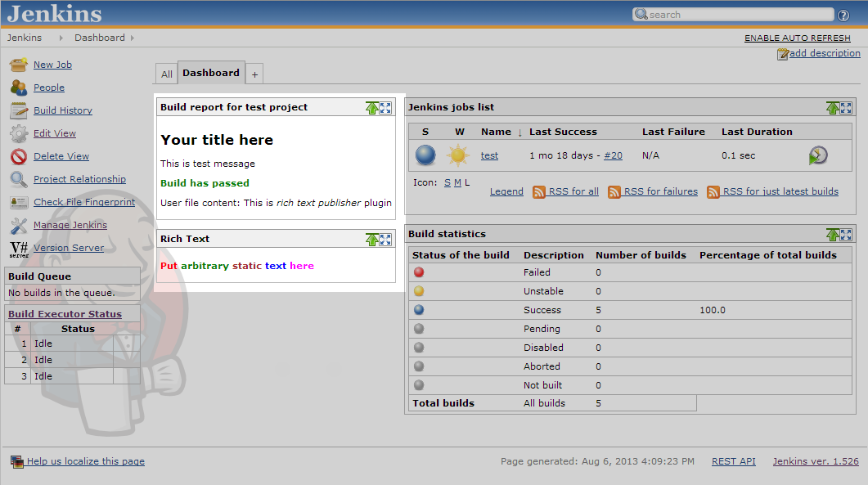Image resolution: width=868 pixels, height=485 pixels.
Task: Click the Total builds row
Action: (x=552, y=403)
